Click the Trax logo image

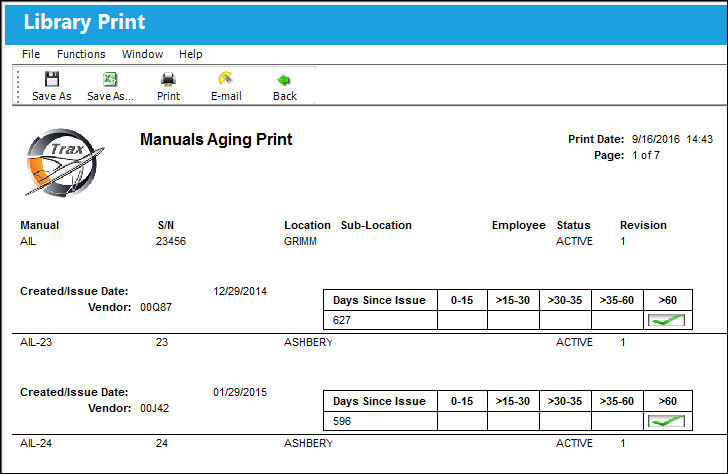click(x=64, y=162)
